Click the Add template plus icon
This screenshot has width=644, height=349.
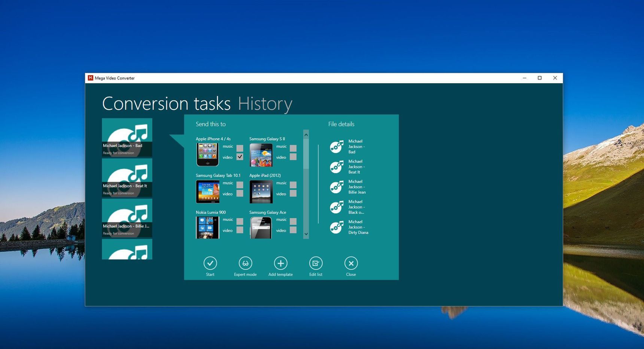[x=280, y=263]
